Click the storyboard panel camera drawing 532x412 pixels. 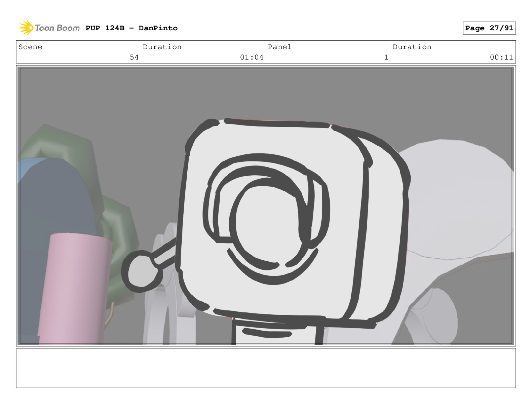click(266, 206)
